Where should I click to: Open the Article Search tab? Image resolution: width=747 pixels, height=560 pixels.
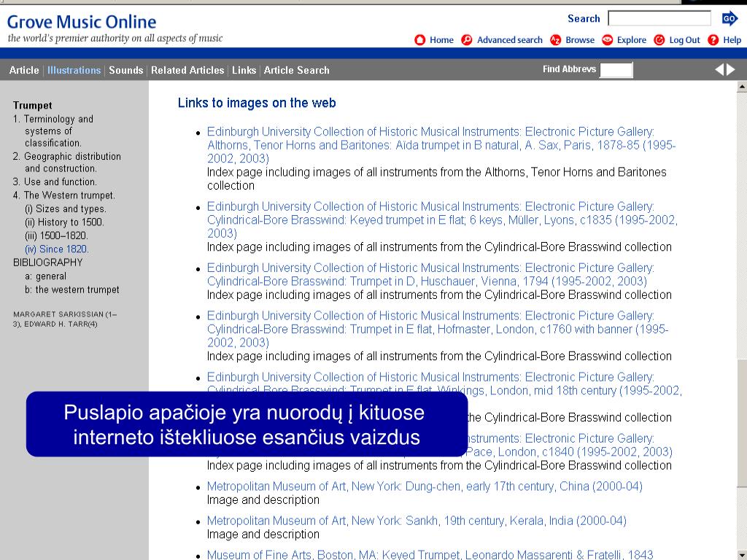pyautogui.click(x=296, y=70)
